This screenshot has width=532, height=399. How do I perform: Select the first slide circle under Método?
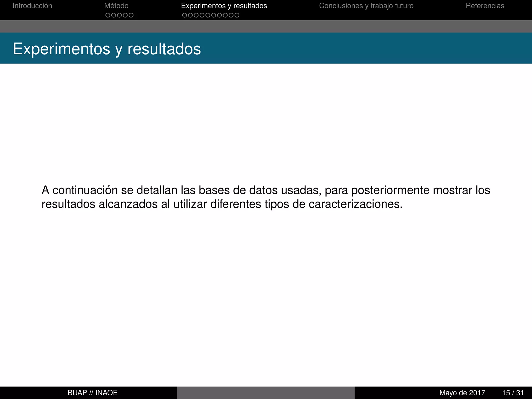tap(108, 15)
